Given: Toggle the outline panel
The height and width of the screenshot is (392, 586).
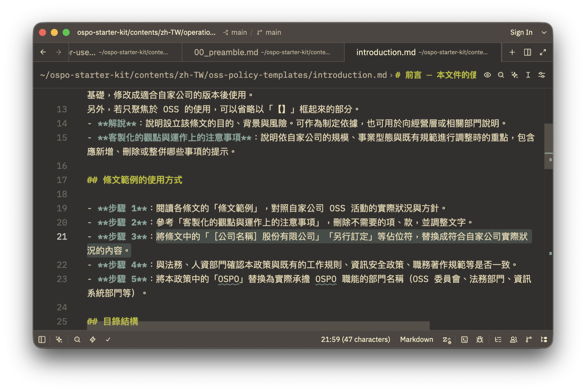Looking at the screenshot, I should click(x=498, y=339).
